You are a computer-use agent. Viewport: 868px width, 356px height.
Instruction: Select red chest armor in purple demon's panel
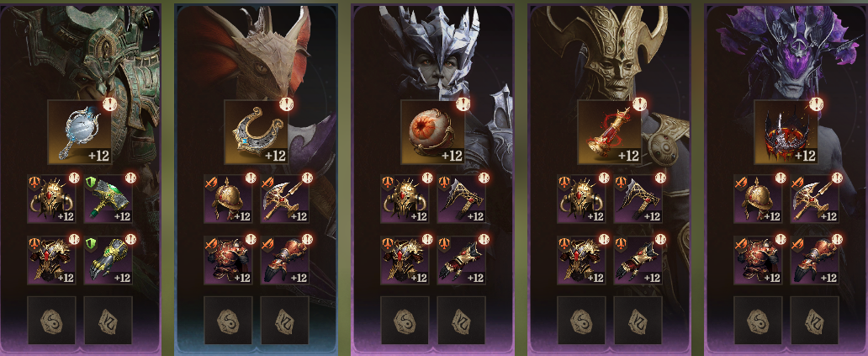tap(758, 260)
